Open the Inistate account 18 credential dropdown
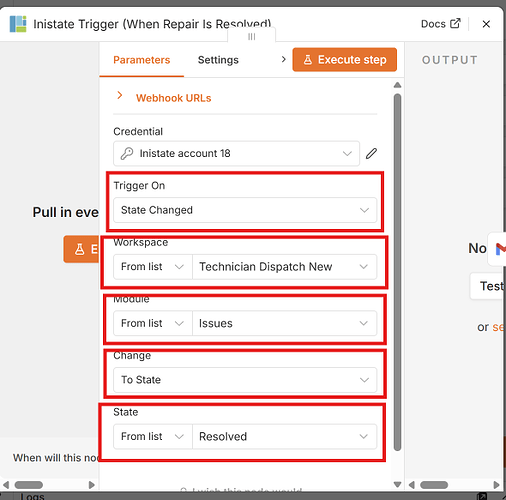This screenshot has height=500, width=506. click(236, 154)
